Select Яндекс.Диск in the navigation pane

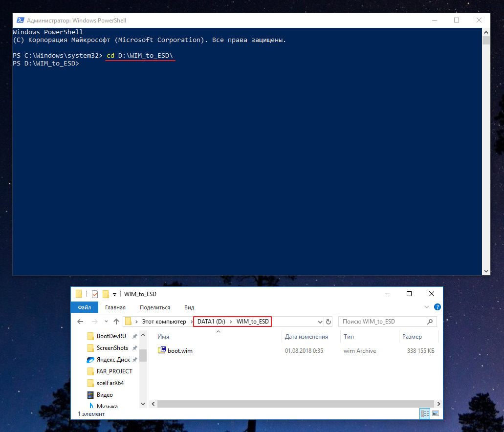[x=113, y=360]
